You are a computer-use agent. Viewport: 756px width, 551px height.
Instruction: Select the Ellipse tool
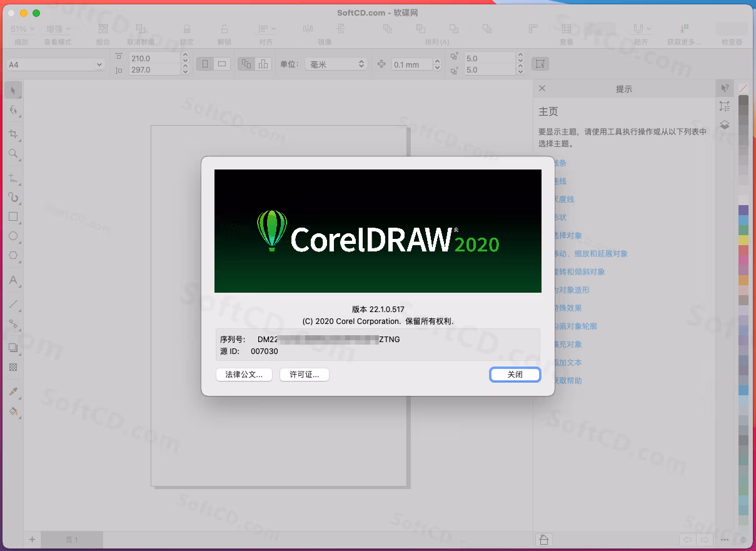[x=13, y=236]
